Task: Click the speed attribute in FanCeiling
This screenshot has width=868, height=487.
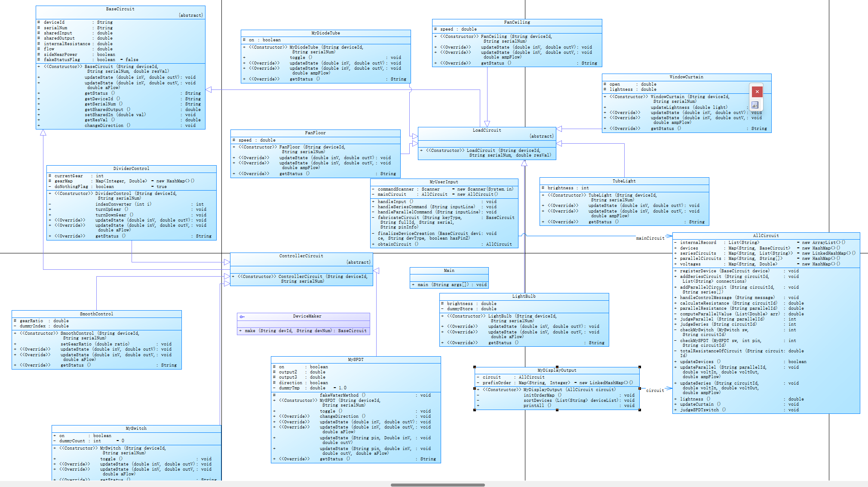Action: [x=455, y=29]
